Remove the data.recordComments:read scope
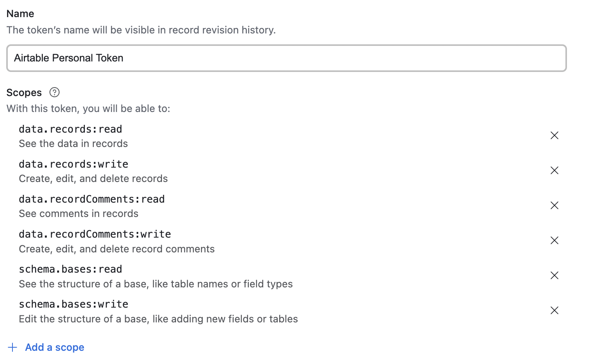 [x=555, y=205]
